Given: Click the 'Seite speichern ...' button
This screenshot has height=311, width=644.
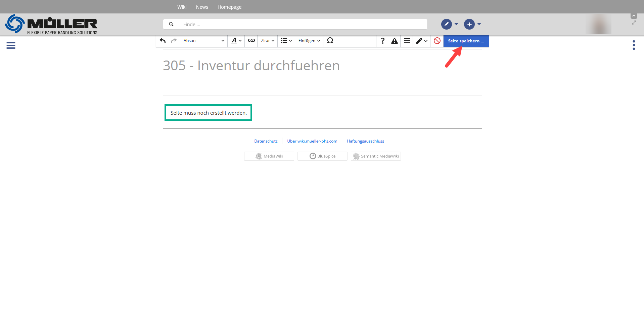Looking at the screenshot, I should (x=466, y=41).
